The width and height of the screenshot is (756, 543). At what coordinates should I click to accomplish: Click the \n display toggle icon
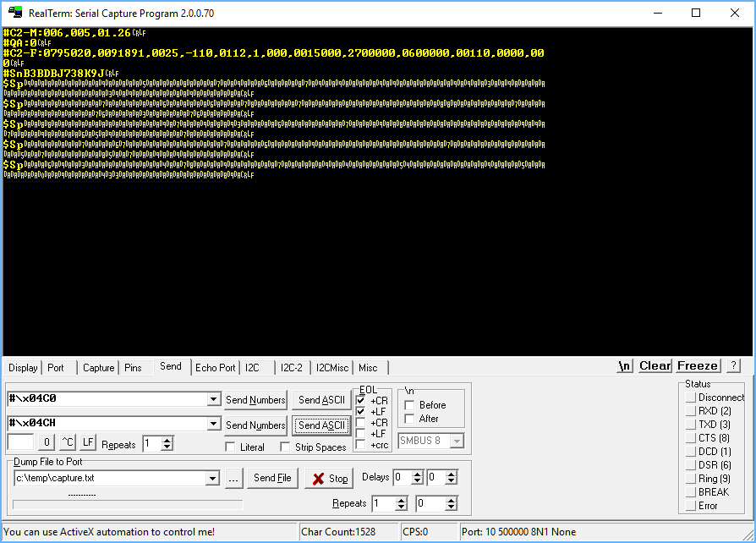click(x=624, y=365)
